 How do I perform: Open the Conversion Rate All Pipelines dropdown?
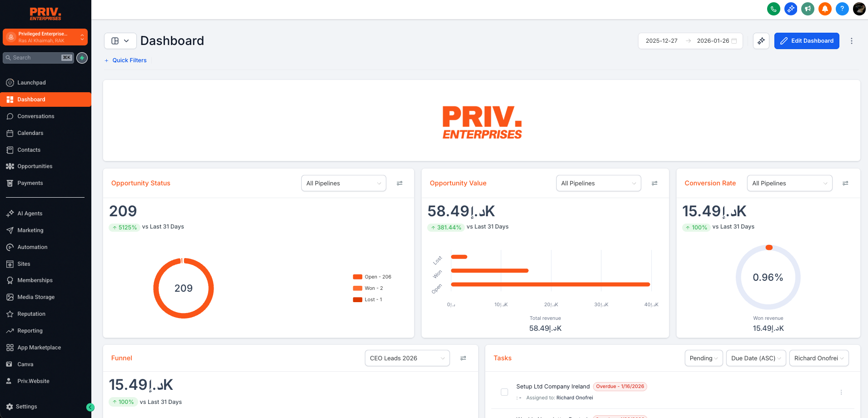click(x=790, y=183)
